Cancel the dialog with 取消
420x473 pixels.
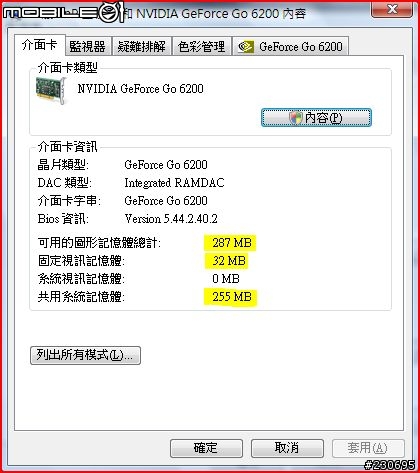(287, 448)
